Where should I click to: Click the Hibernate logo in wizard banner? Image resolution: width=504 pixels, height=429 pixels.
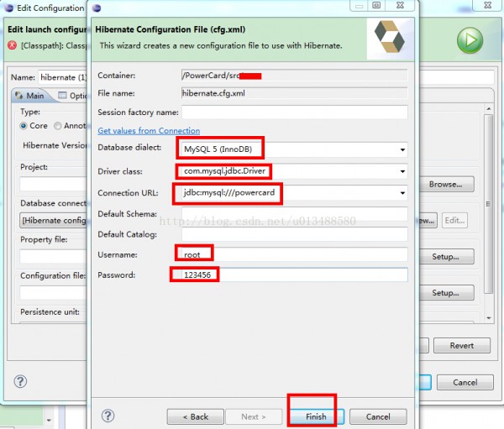click(x=389, y=37)
